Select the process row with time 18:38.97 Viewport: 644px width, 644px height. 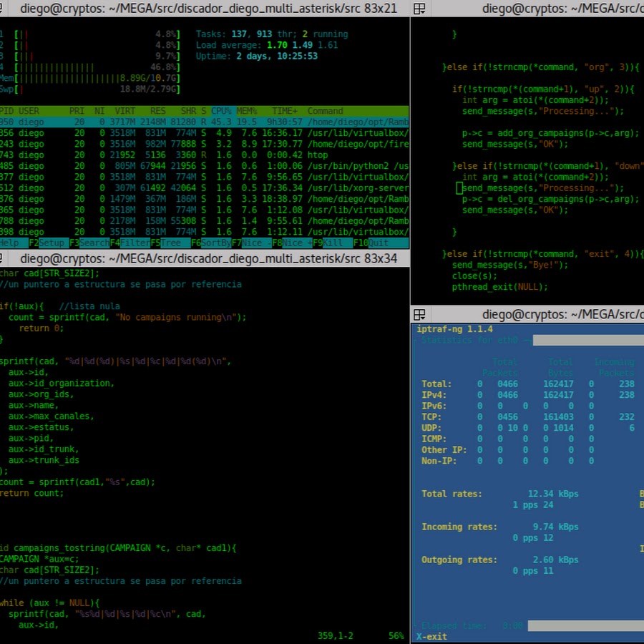click(204, 199)
